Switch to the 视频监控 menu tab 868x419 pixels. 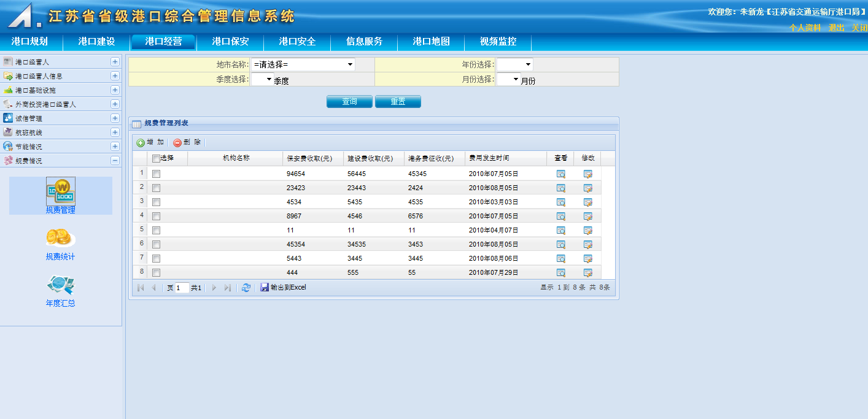tap(498, 42)
